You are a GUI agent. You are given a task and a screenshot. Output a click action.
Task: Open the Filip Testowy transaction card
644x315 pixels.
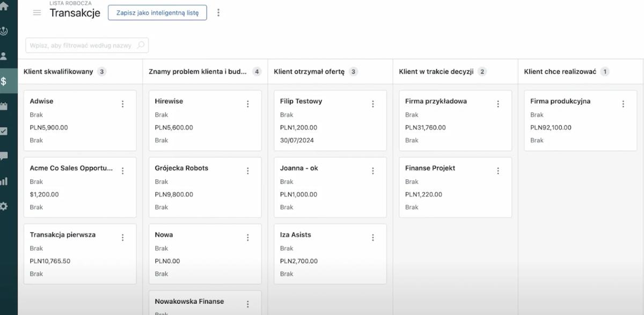point(330,121)
